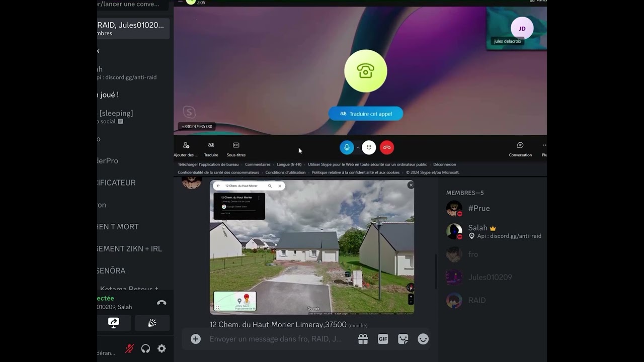
Task: Click the Discord chat scrollbar
Action: coord(436,271)
